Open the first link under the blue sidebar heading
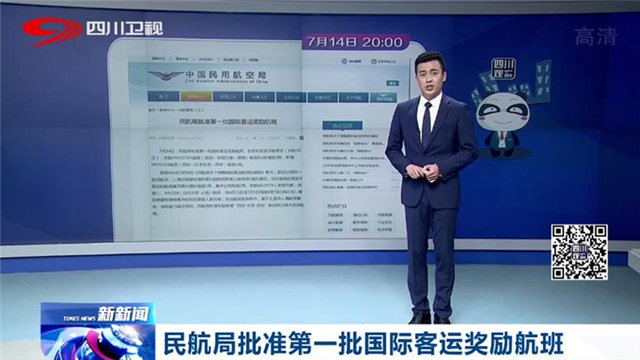 (x=351, y=136)
